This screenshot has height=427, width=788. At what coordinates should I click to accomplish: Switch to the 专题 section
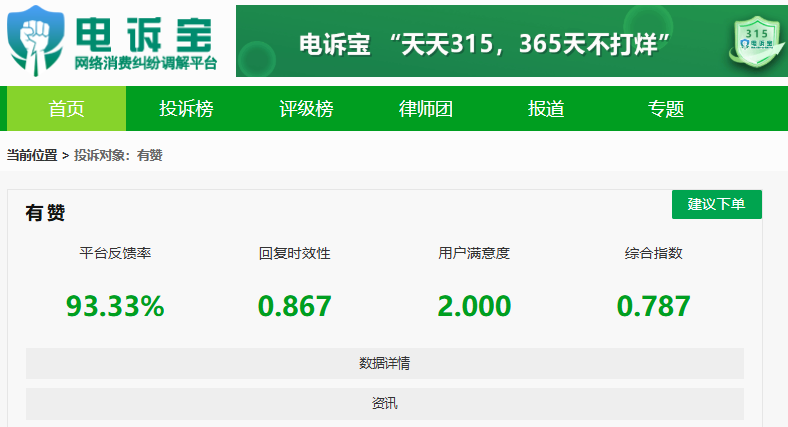[x=665, y=109]
